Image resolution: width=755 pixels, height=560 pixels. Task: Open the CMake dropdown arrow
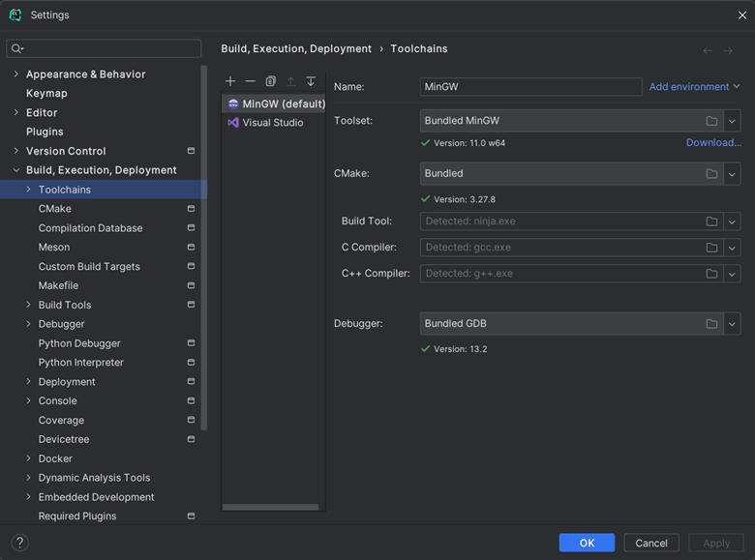[732, 174]
